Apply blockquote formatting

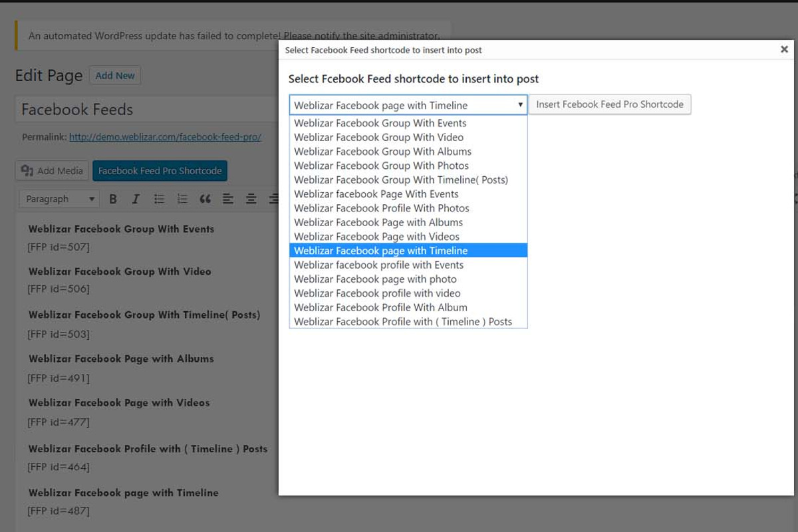(x=205, y=199)
